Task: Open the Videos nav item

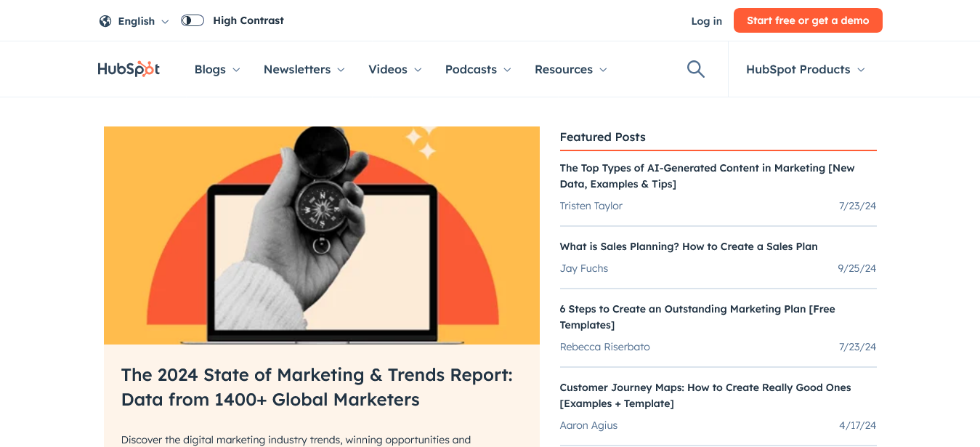Action: 388,69
